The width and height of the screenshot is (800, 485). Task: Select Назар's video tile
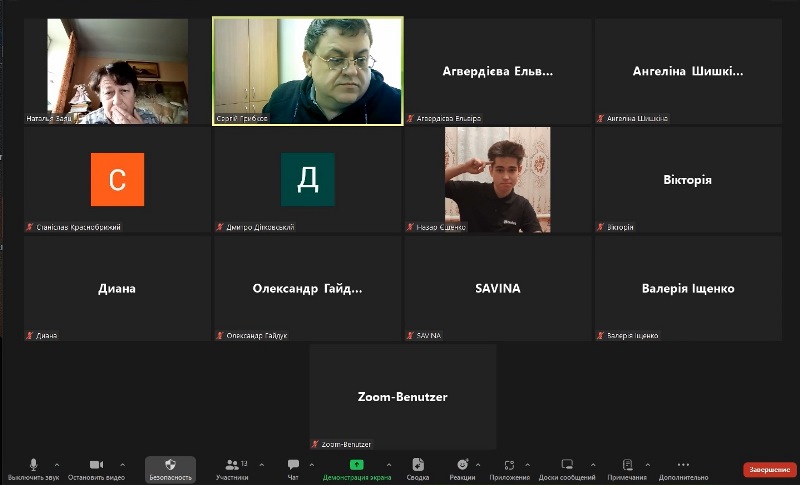[x=497, y=180]
